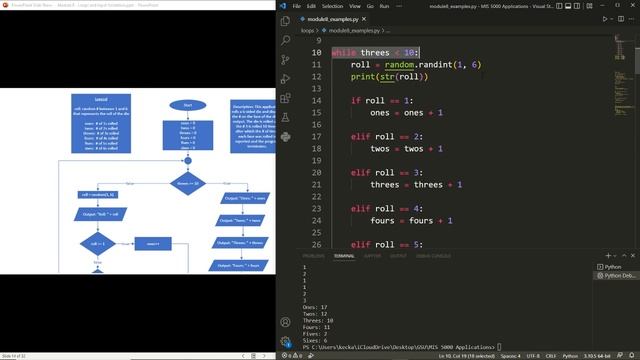The height and width of the screenshot is (360, 640).
Task: Go to next slide in PowerPoint
Action: (x=264, y=356)
